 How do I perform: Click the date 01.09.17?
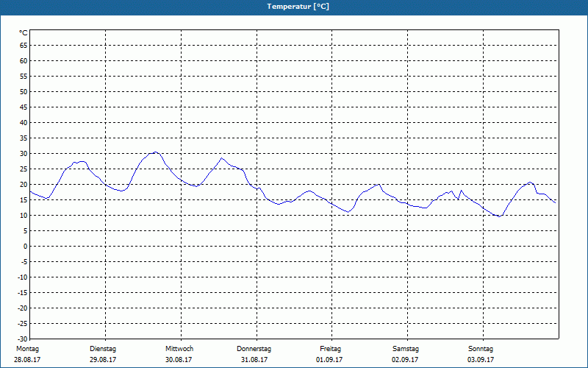point(329,360)
